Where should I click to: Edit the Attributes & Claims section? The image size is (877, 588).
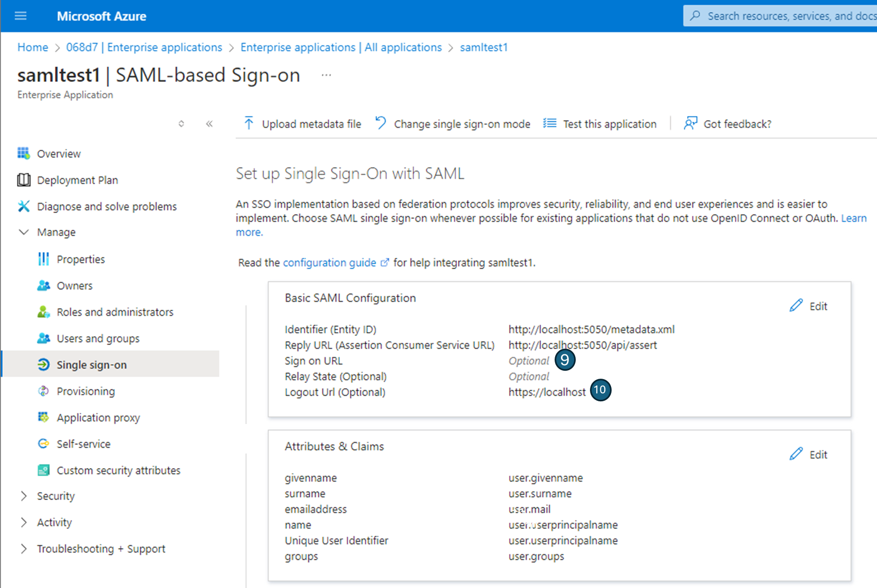[x=808, y=454]
